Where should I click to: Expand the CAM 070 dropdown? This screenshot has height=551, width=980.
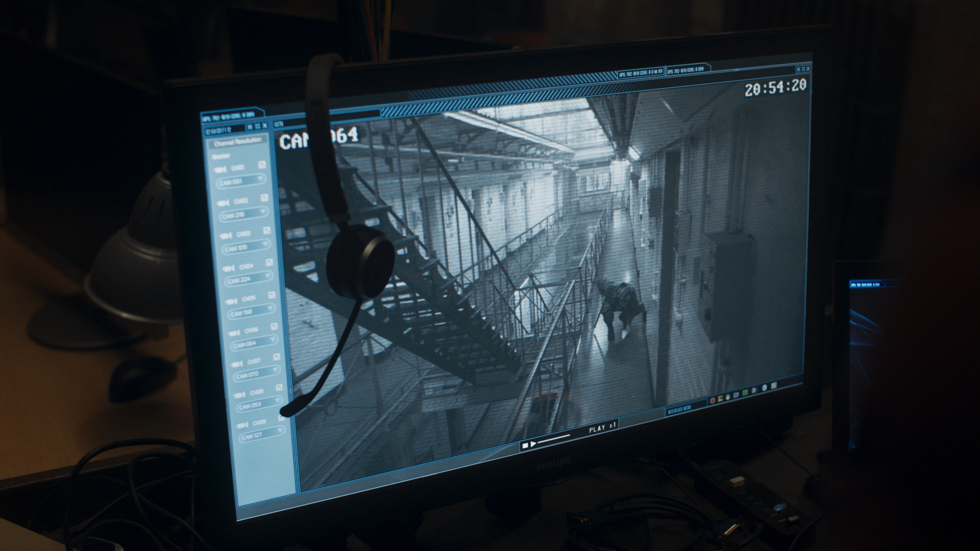257,373
